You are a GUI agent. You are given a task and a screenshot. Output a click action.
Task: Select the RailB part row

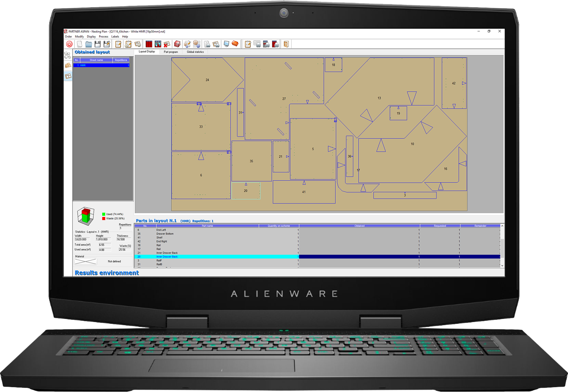(x=318, y=264)
